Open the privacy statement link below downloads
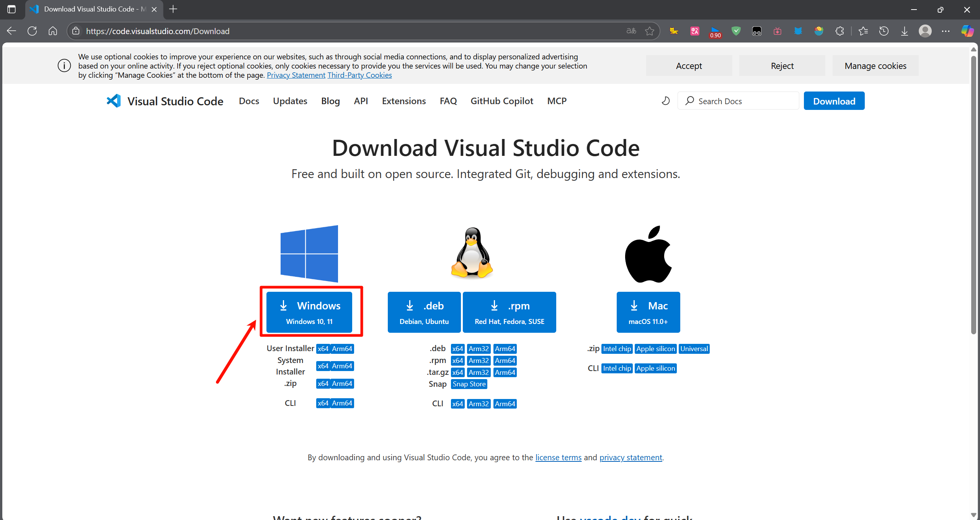The width and height of the screenshot is (980, 520). click(x=630, y=458)
